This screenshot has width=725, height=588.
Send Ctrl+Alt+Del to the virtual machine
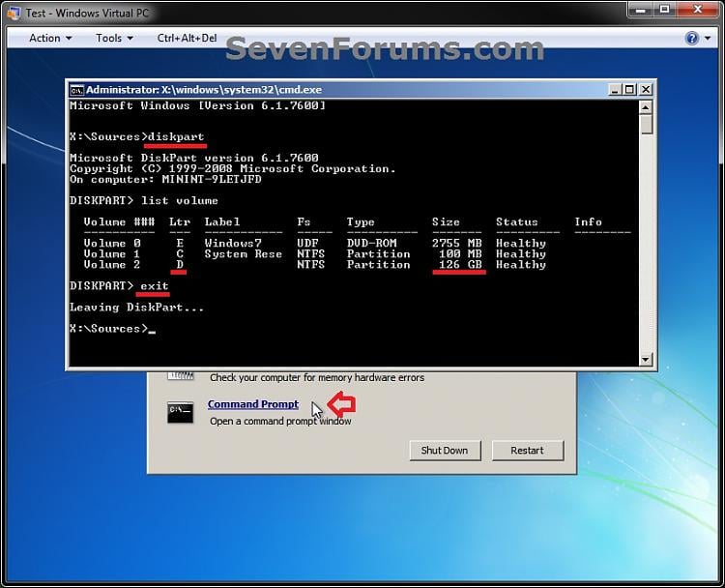187,38
